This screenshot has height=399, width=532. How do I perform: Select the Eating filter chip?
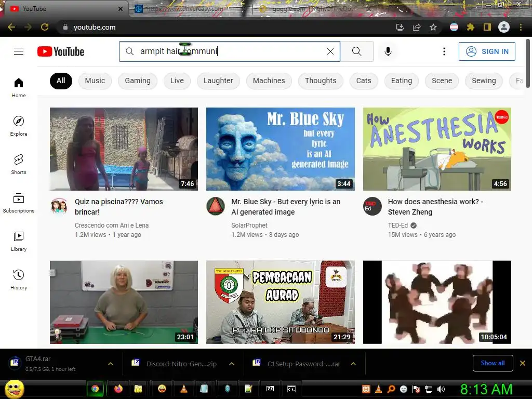coord(402,81)
